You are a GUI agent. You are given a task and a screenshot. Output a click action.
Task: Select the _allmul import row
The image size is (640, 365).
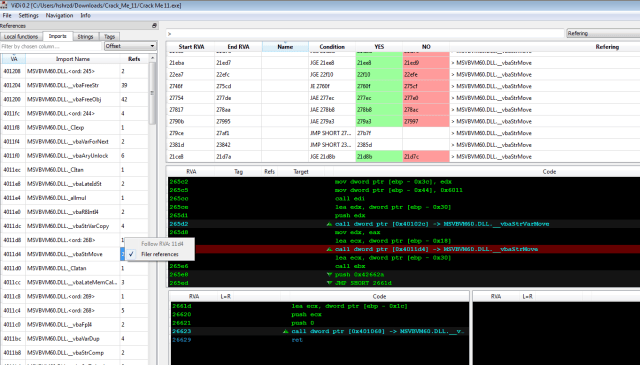(x=75, y=198)
